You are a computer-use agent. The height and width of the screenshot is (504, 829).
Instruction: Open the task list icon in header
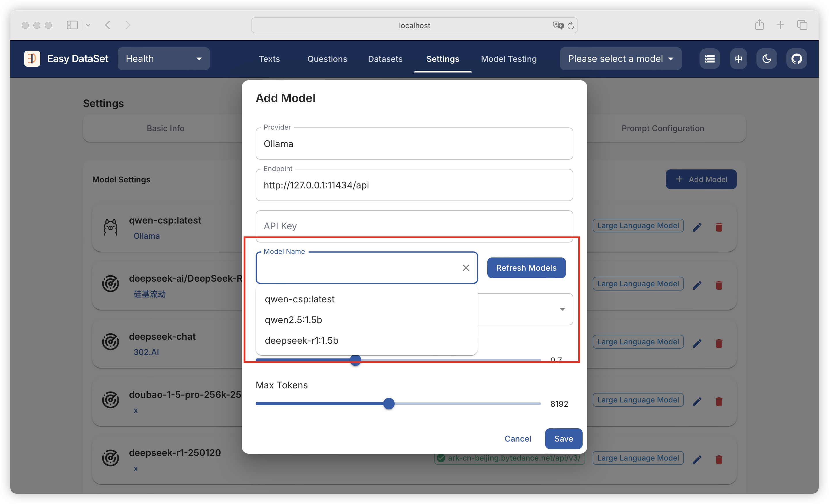click(710, 59)
